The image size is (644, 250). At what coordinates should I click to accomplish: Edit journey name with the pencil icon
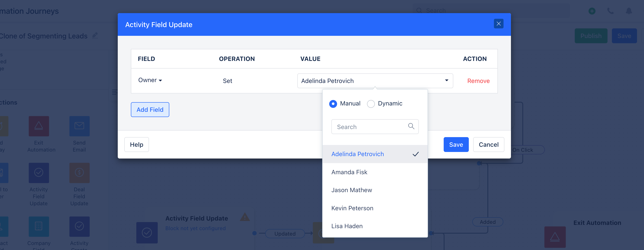95,35
